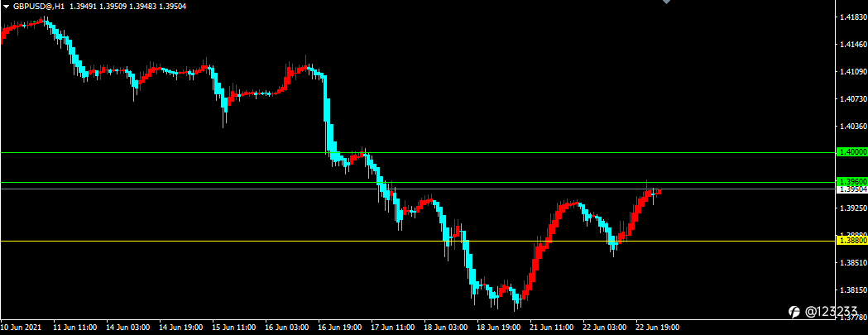Click the gray chart shift triangle marker
The image size is (868, 335).
point(666,2)
